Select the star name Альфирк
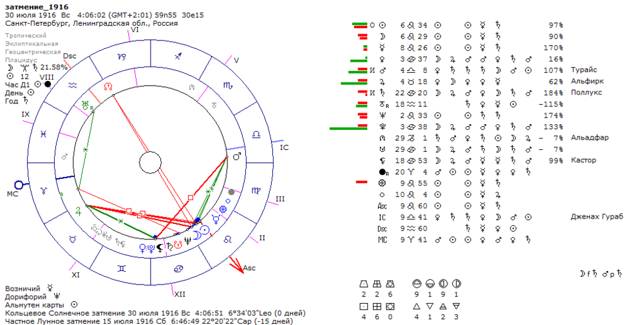The height and width of the screenshot is (325, 644). click(x=587, y=82)
